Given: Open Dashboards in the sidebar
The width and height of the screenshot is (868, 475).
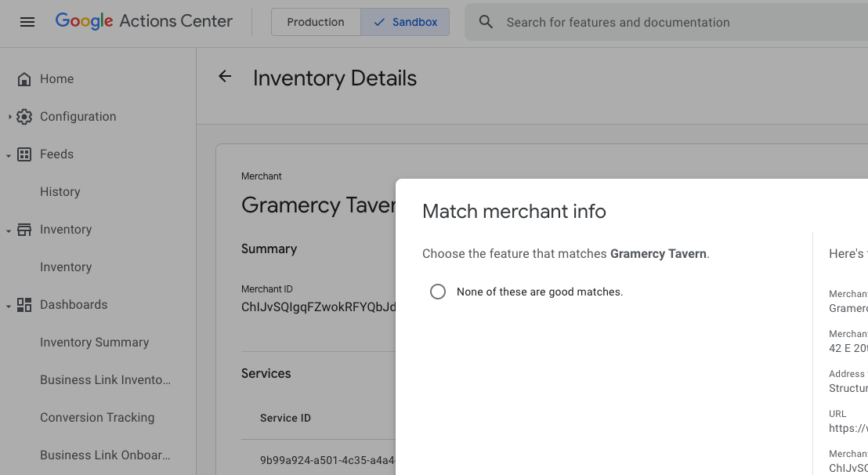Looking at the screenshot, I should pos(74,305).
